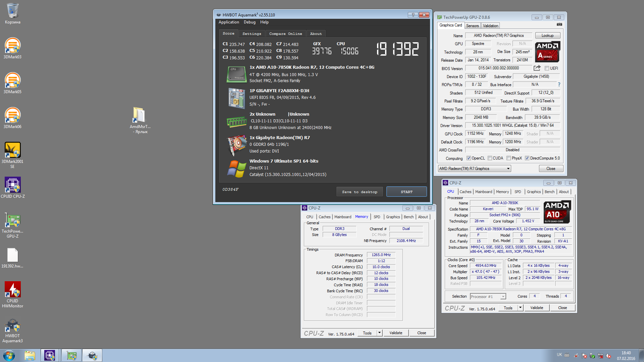This screenshot has width=644, height=362.
Task: Click Validate in the CPU-Z Memory window
Action: pyautogui.click(x=396, y=333)
